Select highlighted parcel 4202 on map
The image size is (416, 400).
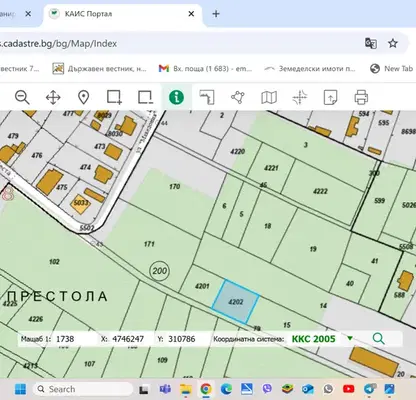236,302
